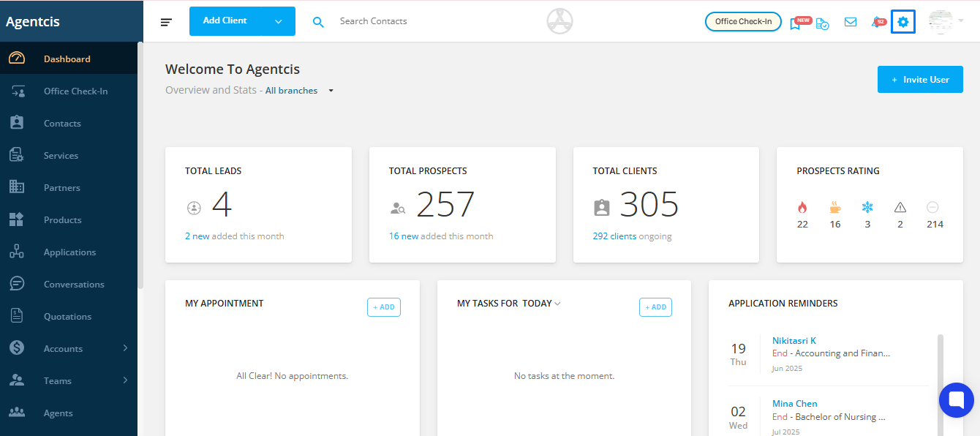Click 'End - Accounting and Finan...' text
This screenshot has width=980, height=436.
point(831,353)
